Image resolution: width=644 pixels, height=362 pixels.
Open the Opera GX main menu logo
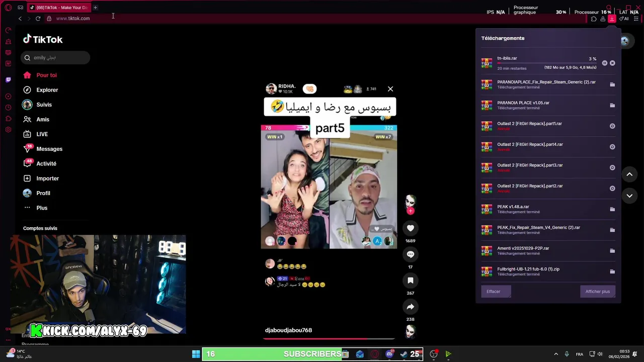coord(8,8)
